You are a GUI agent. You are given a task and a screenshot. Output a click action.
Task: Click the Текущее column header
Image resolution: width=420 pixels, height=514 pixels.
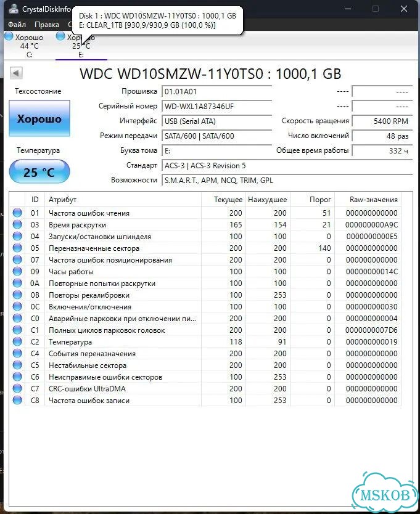click(223, 199)
